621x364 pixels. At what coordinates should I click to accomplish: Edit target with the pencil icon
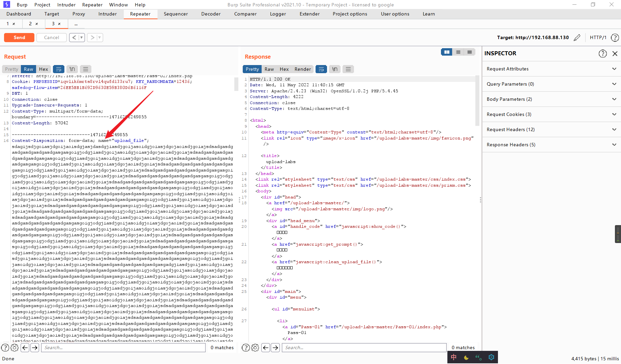tap(577, 37)
